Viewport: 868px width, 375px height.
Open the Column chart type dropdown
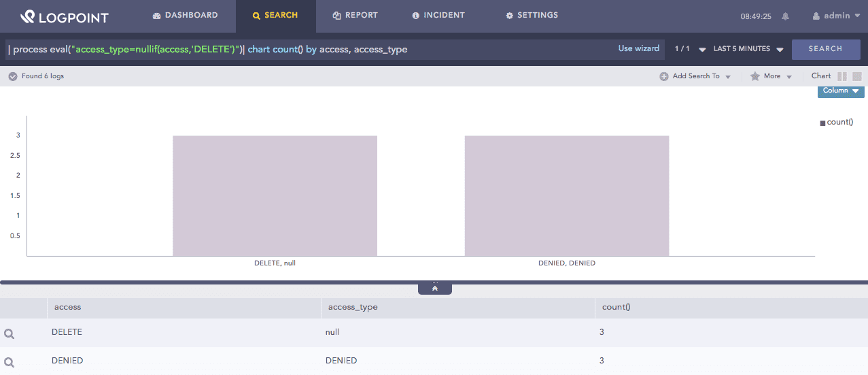[841, 91]
